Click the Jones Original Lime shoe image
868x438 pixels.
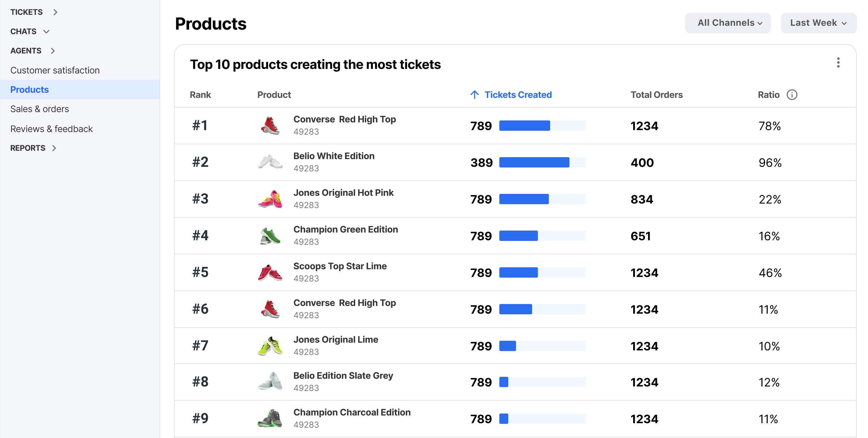point(270,346)
